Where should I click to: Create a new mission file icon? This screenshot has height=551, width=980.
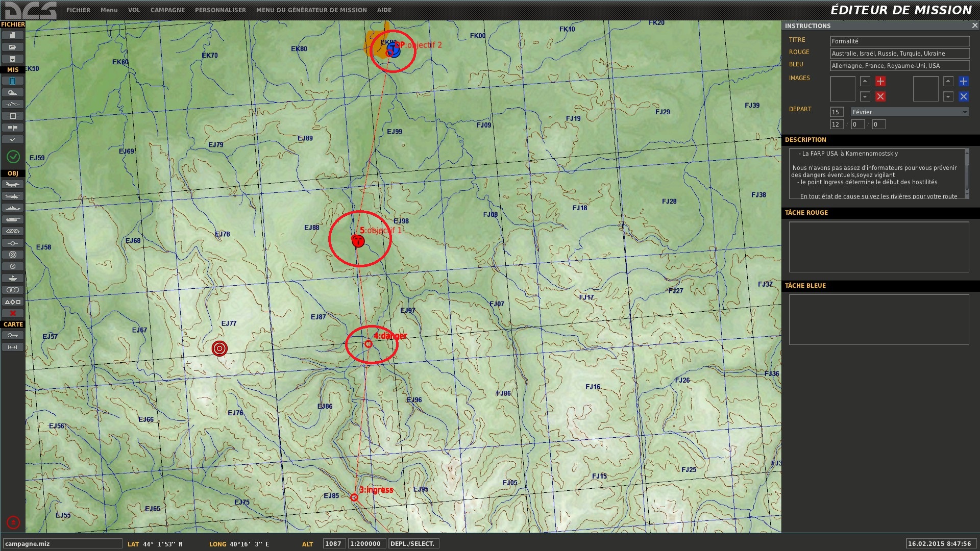coord(13,35)
